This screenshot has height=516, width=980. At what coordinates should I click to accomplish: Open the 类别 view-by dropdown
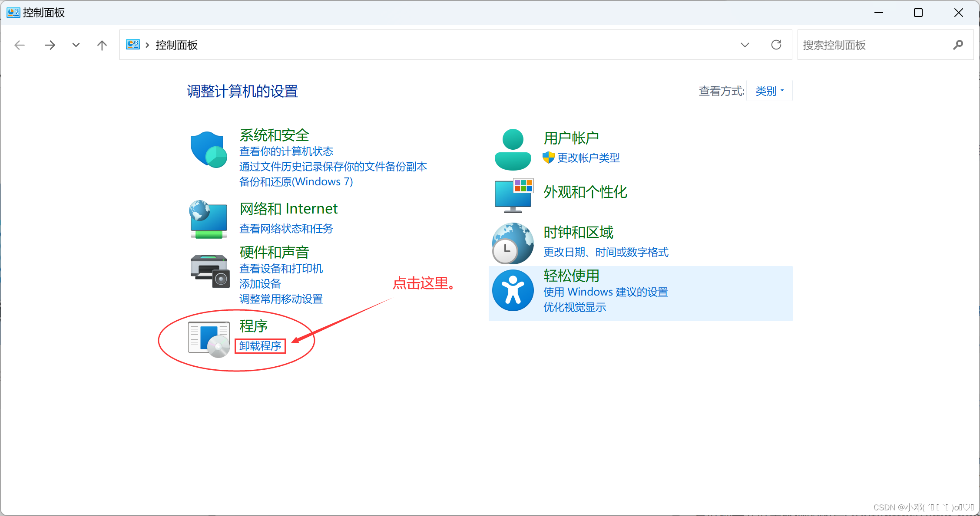pyautogui.click(x=769, y=91)
